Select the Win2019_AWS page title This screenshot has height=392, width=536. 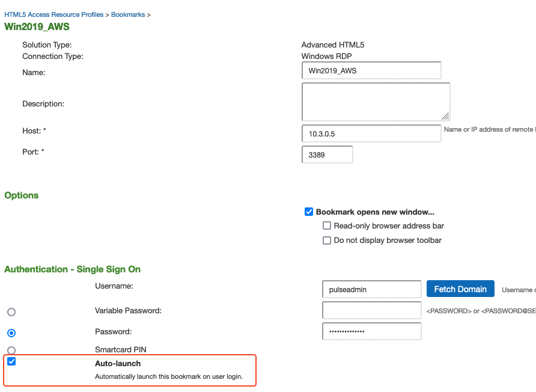click(x=37, y=27)
